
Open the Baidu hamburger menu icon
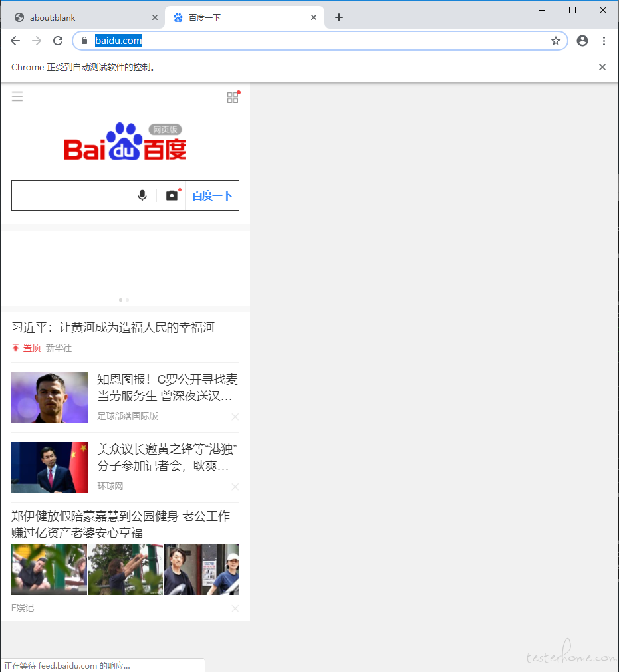pos(17,96)
